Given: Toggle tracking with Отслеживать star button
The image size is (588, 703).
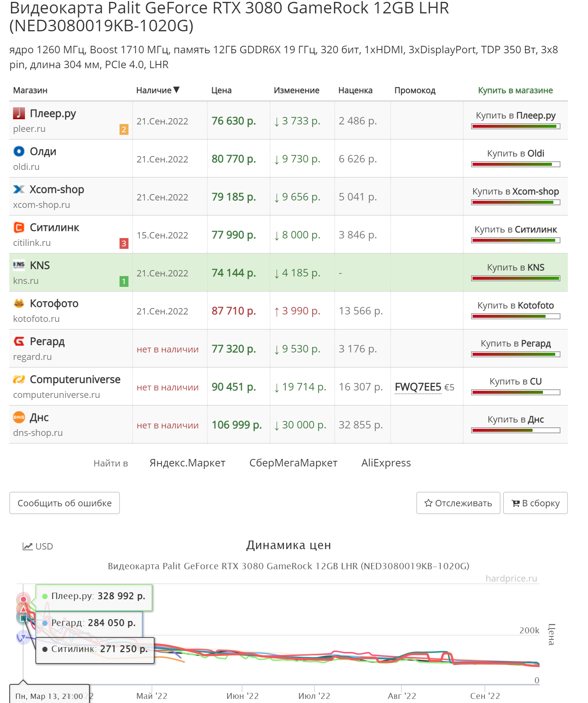Looking at the screenshot, I should coord(458,503).
